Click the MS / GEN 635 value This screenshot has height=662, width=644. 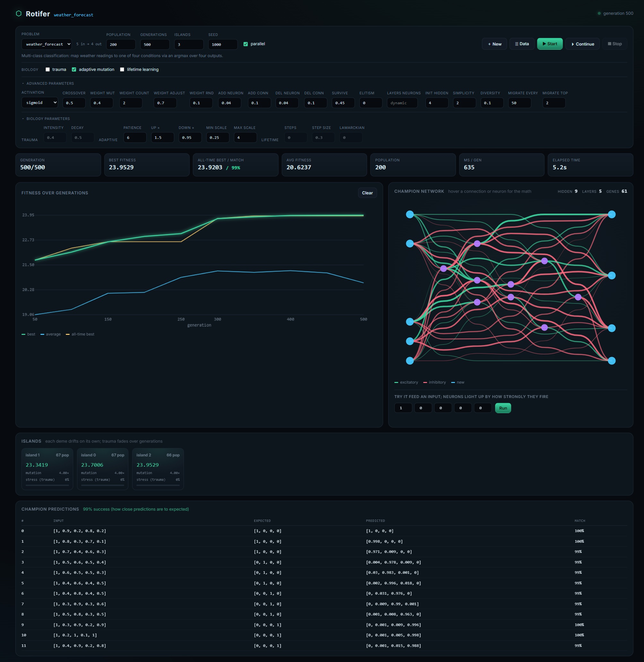coord(469,167)
